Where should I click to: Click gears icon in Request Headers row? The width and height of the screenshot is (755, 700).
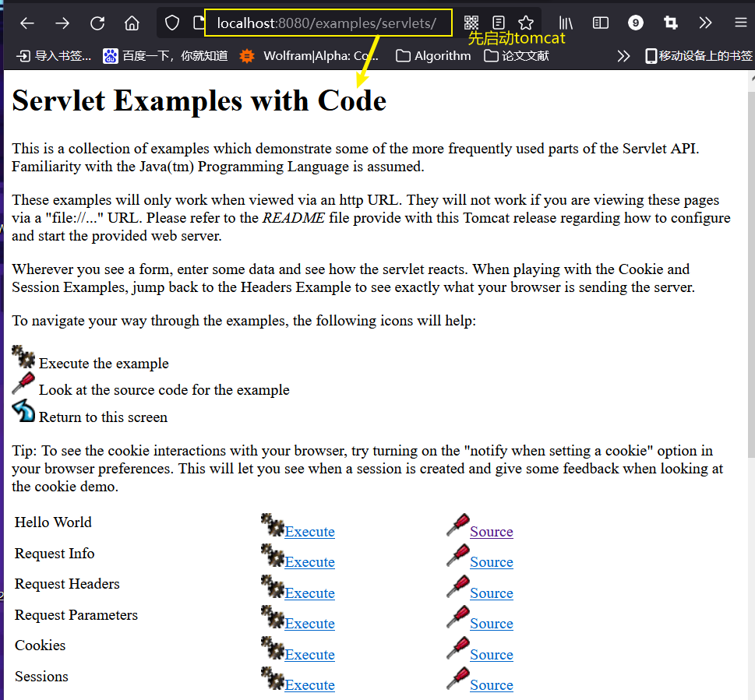[x=273, y=586]
